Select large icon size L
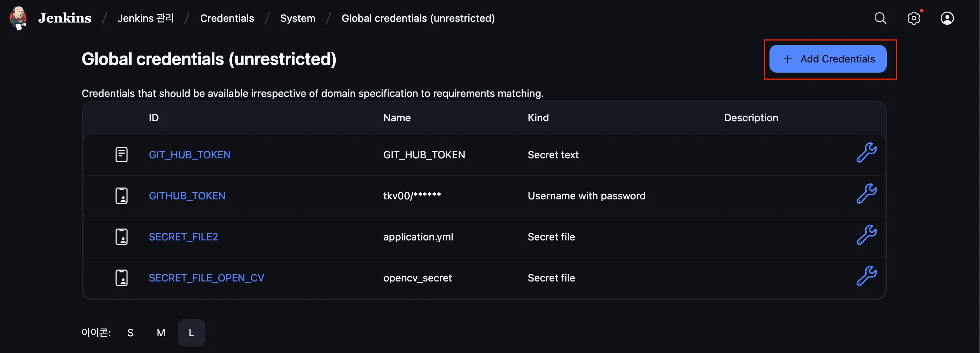Screen dimensions: 980x353 (x=191, y=332)
